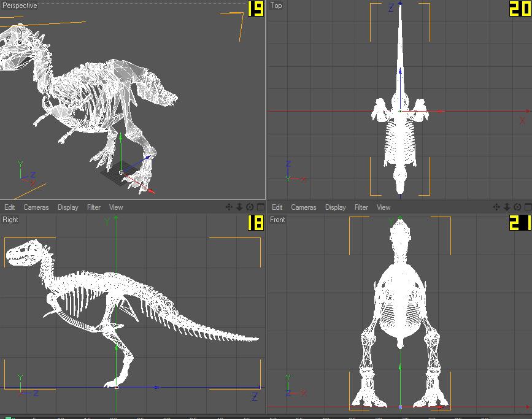Open the Display dropdown on the Right viewport
Screen dimensions: 532x419
[67, 207]
